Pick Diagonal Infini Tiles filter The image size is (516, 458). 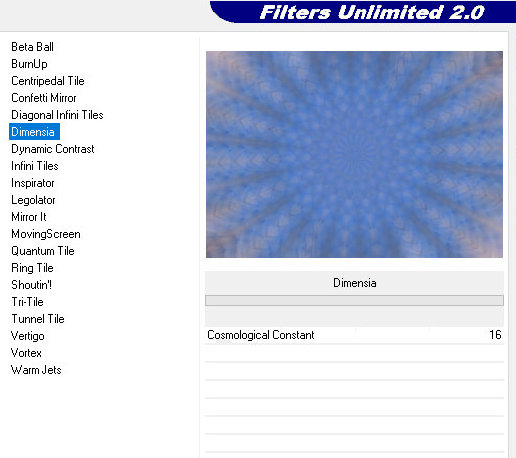point(57,115)
